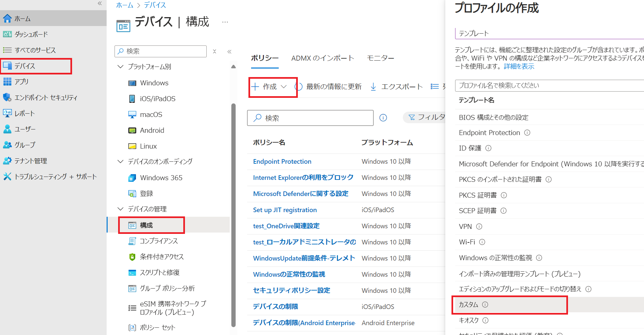The image size is (644, 335).
Task: Click the info icon next to Endpoint Protection template
Action: 527,132
